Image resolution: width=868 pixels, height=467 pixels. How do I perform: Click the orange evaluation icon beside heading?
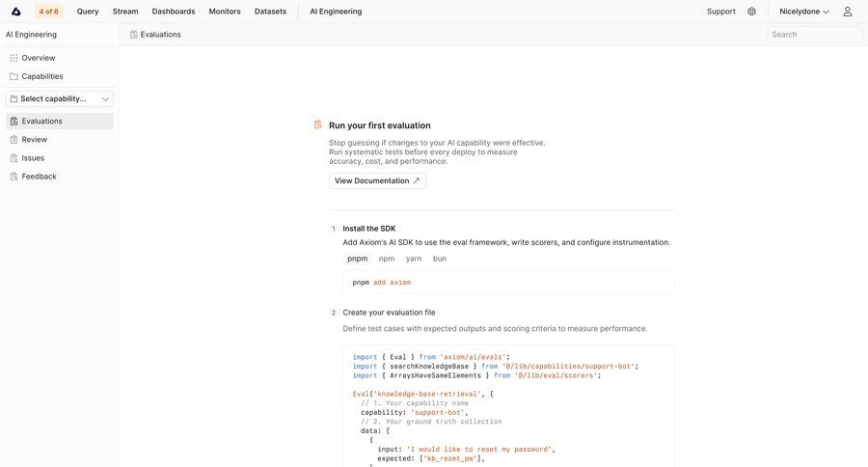pos(317,124)
